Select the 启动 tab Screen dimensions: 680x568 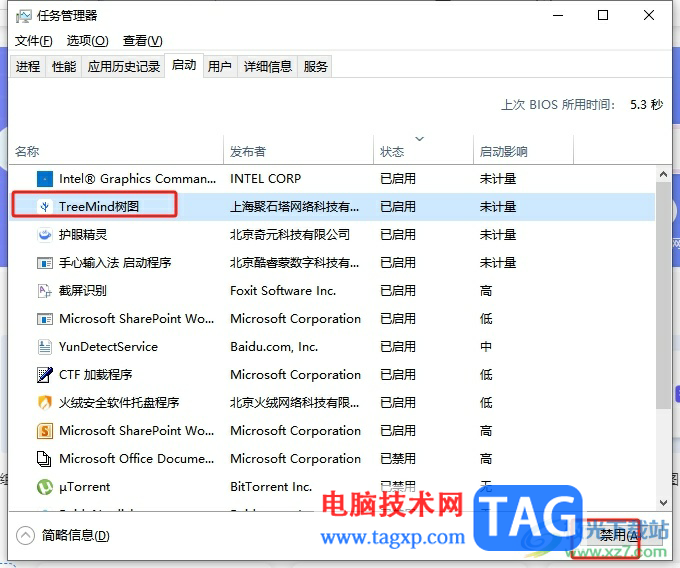pos(184,65)
